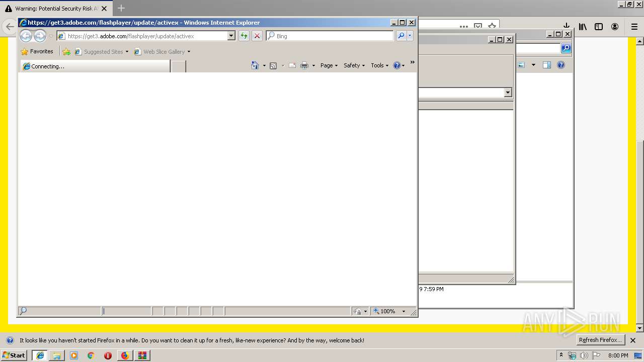
Task: Open Windows Explorer folder in taskbar
Action: pos(57,355)
